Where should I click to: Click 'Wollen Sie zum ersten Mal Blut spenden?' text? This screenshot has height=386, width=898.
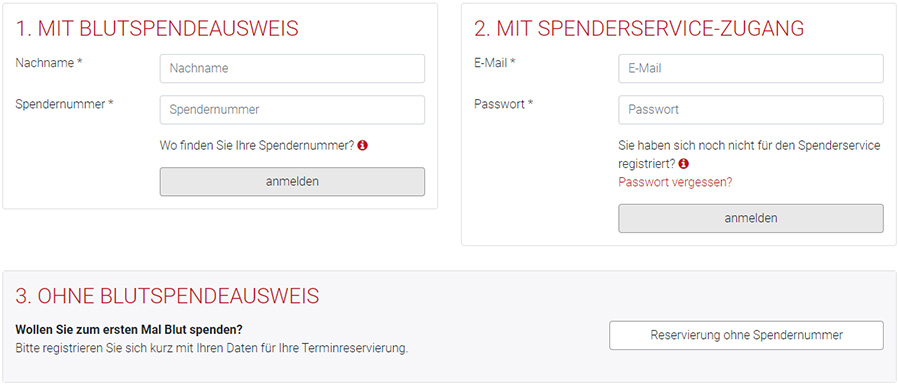(x=129, y=330)
